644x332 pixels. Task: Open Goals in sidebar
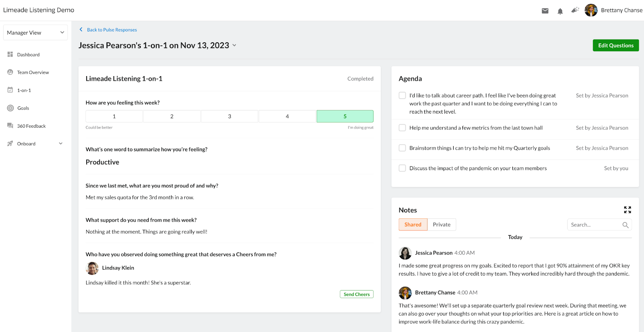(x=23, y=108)
